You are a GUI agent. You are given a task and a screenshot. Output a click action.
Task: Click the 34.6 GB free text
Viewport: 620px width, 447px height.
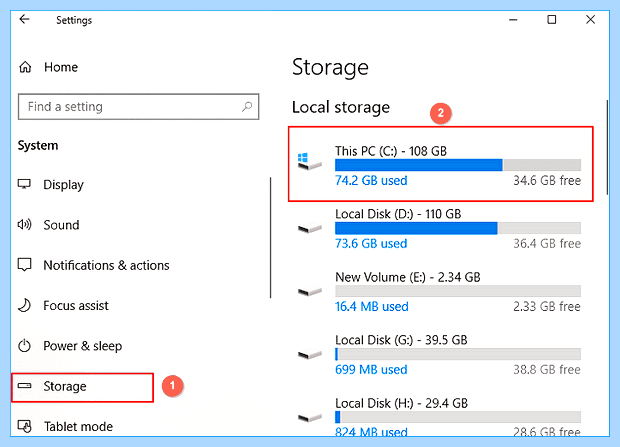tap(547, 180)
